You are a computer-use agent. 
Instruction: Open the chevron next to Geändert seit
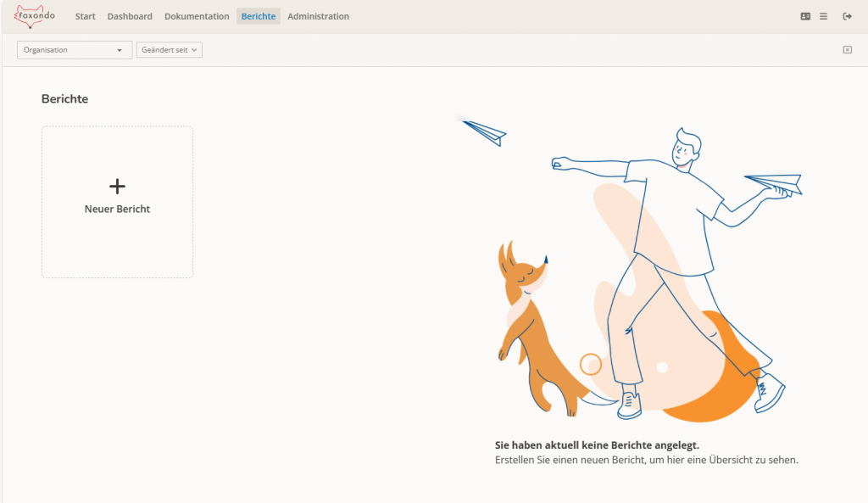click(x=193, y=49)
